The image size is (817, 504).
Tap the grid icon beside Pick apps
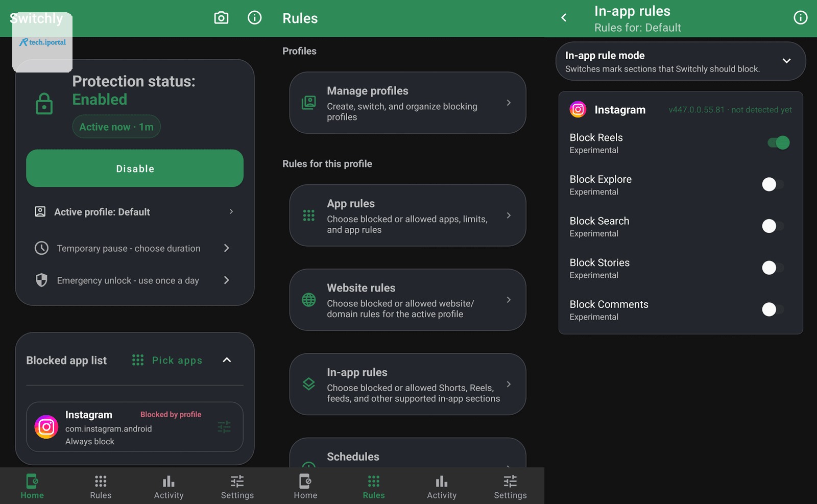tap(138, 360)
